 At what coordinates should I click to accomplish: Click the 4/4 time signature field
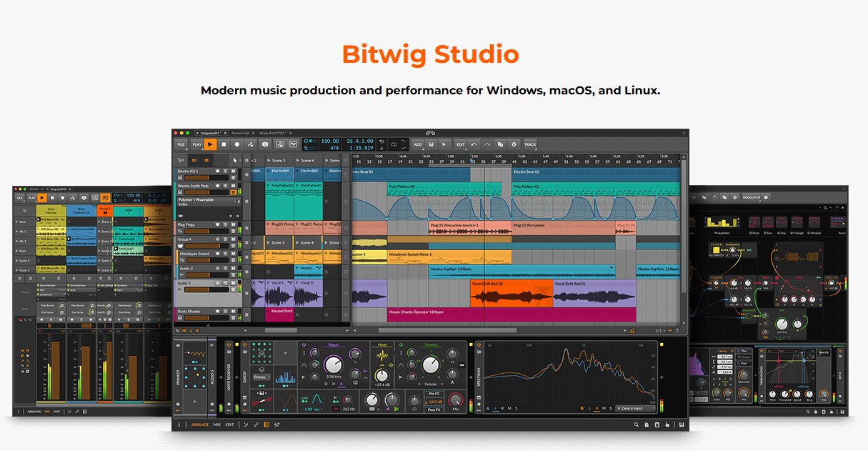point(334,148)
